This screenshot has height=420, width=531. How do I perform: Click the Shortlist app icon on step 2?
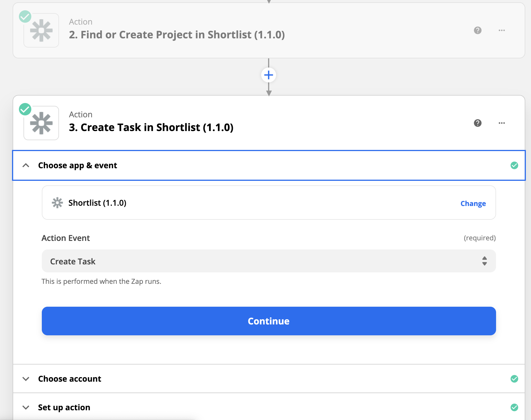tap(41, 30)
